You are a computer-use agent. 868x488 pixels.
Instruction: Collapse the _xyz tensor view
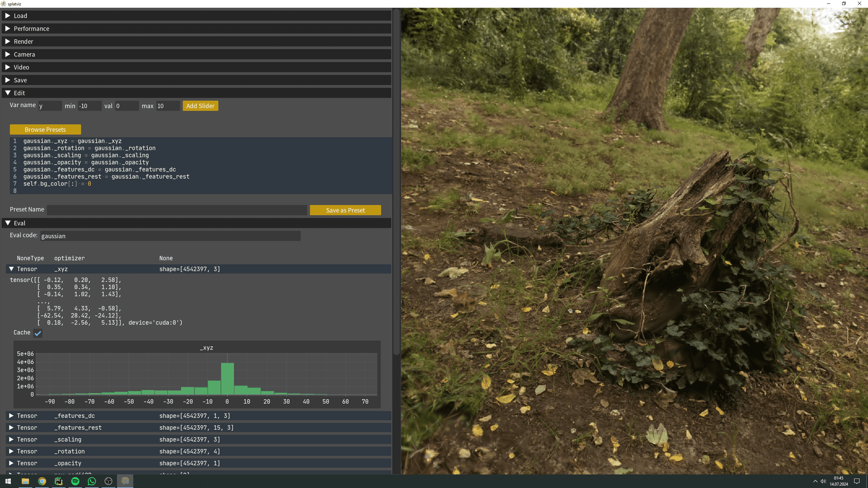[x=11, y=269]
